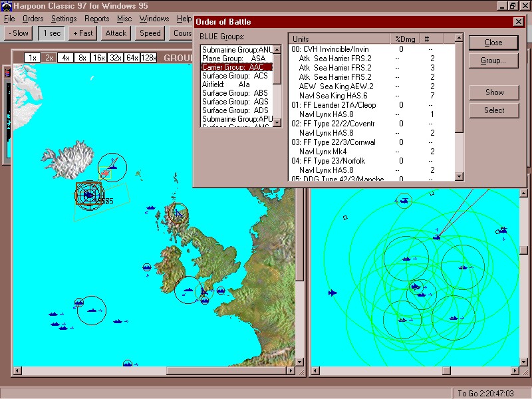Screen dimensions: 532x399
Task: Open the Settings menu
Action: (x=64, y=19)
